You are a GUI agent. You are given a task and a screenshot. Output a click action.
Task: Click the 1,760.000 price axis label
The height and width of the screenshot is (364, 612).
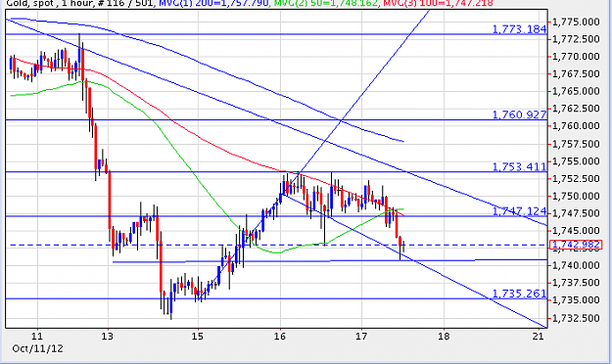pos(577,125)
